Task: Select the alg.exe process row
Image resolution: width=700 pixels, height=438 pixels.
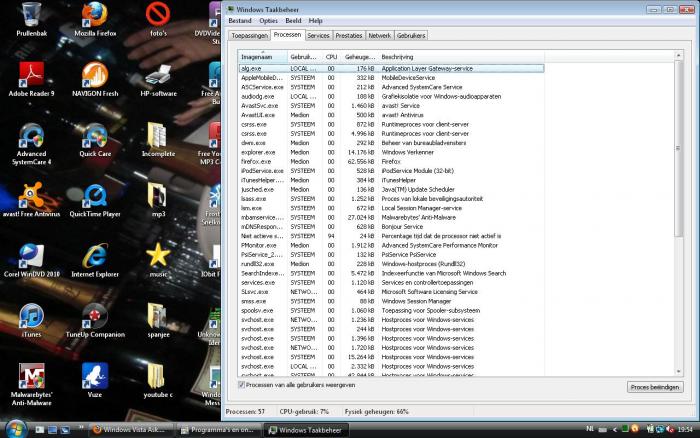Action: tap(391, 68)
